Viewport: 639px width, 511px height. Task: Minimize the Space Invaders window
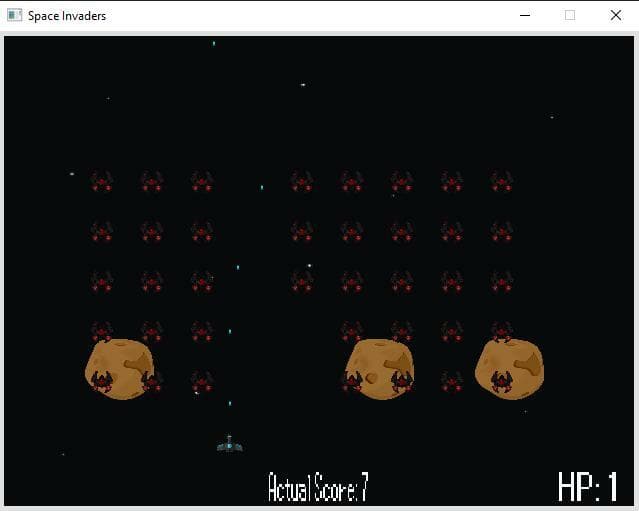coord(525,15)
